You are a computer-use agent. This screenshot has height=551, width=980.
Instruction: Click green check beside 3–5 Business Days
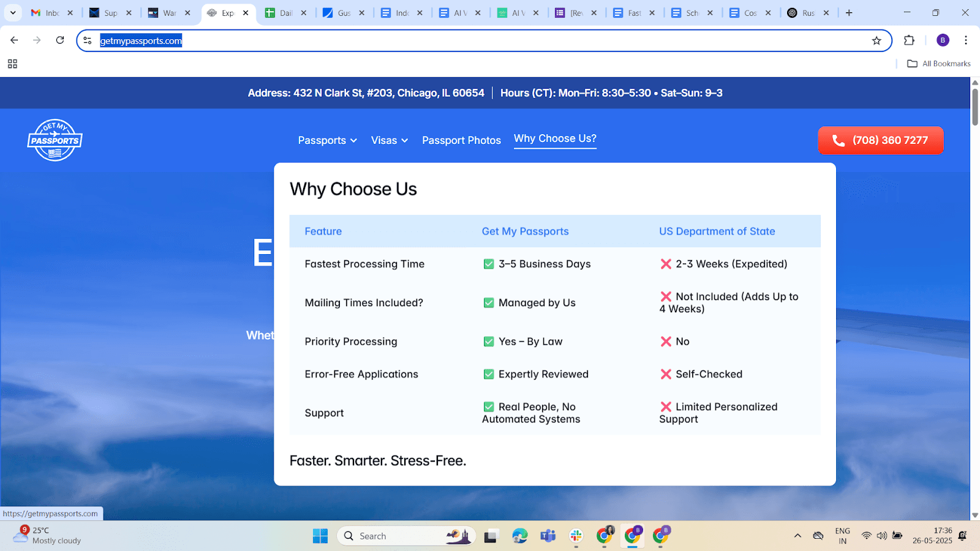tap(489, 264)
